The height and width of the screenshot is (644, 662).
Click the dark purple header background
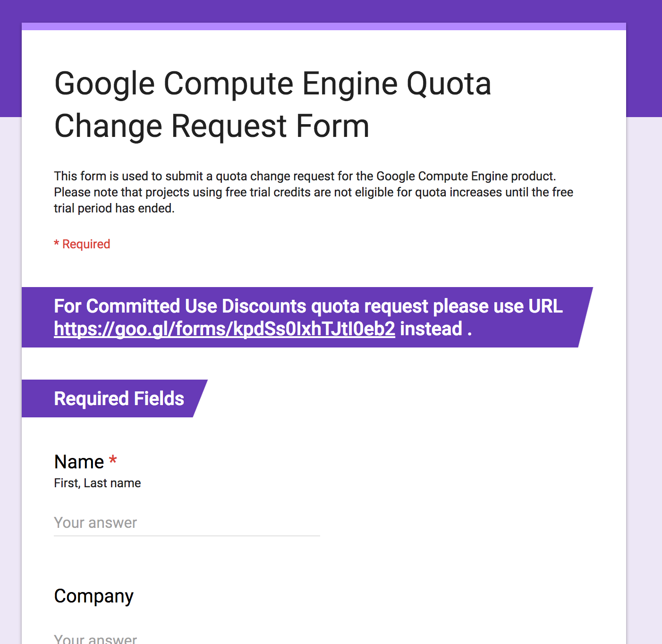point(331,10)
